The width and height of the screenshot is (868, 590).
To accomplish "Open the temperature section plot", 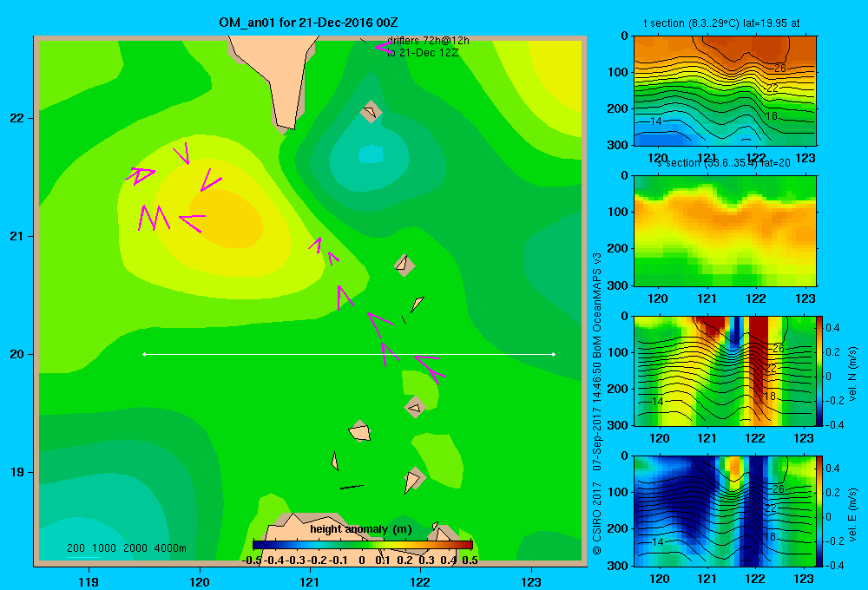I will [x=725, y=91].
